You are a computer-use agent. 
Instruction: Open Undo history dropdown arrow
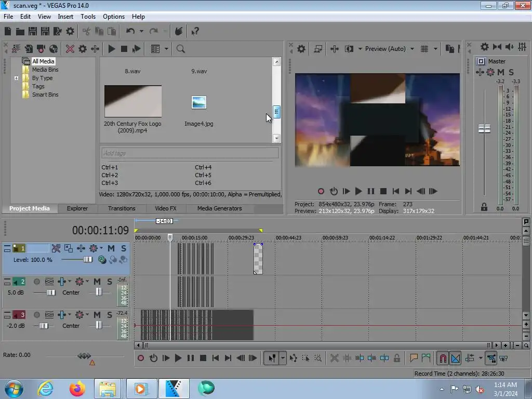point(141,32)
